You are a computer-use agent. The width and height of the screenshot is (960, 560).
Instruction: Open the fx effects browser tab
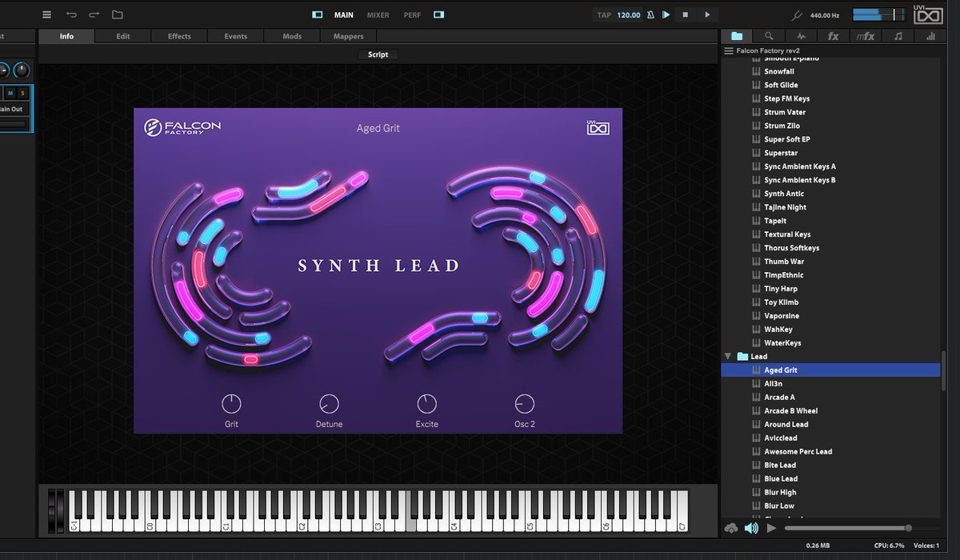[x=833, y=36]
